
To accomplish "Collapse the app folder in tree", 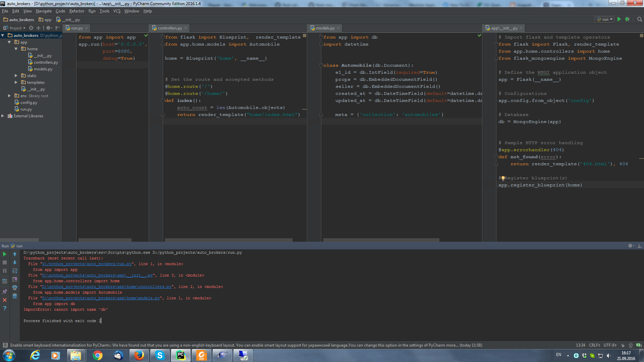I will [x=9, y=42].
